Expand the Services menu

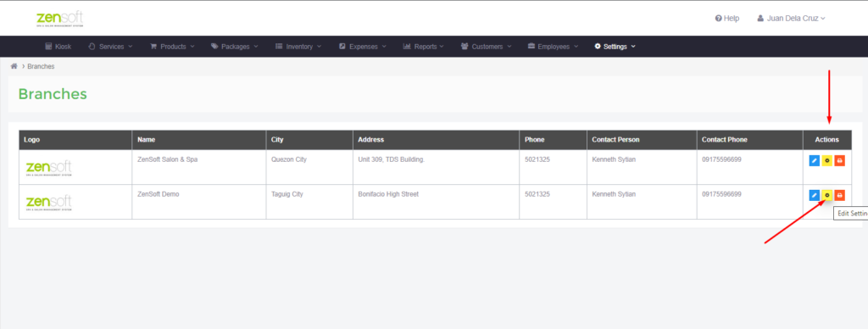click(x=111, y=47)
